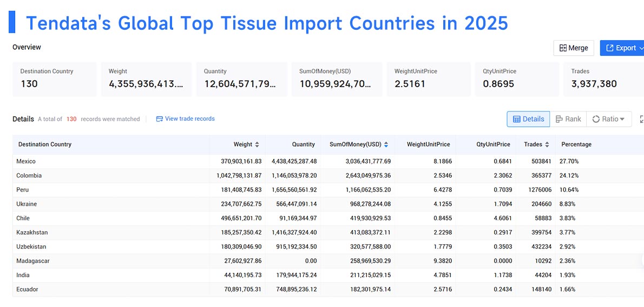Select the Ukraine row country name
Screen dimensions: 644x307
click(x=27, y=204)
